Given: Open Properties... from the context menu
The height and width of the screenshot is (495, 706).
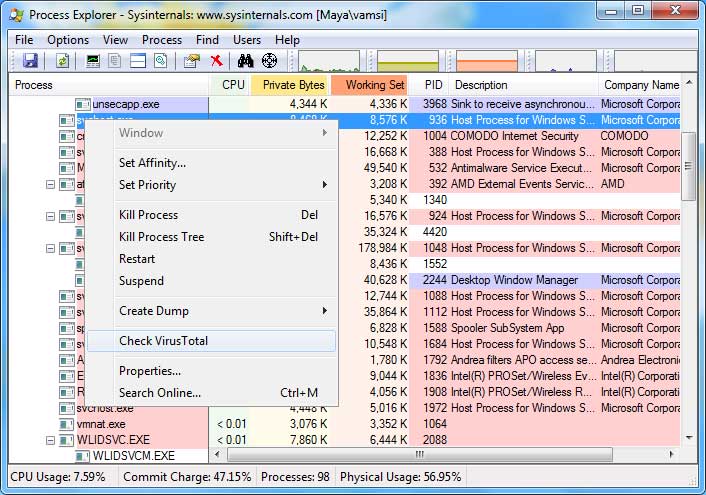Looking at the screenshot, I should pos(211,371).
